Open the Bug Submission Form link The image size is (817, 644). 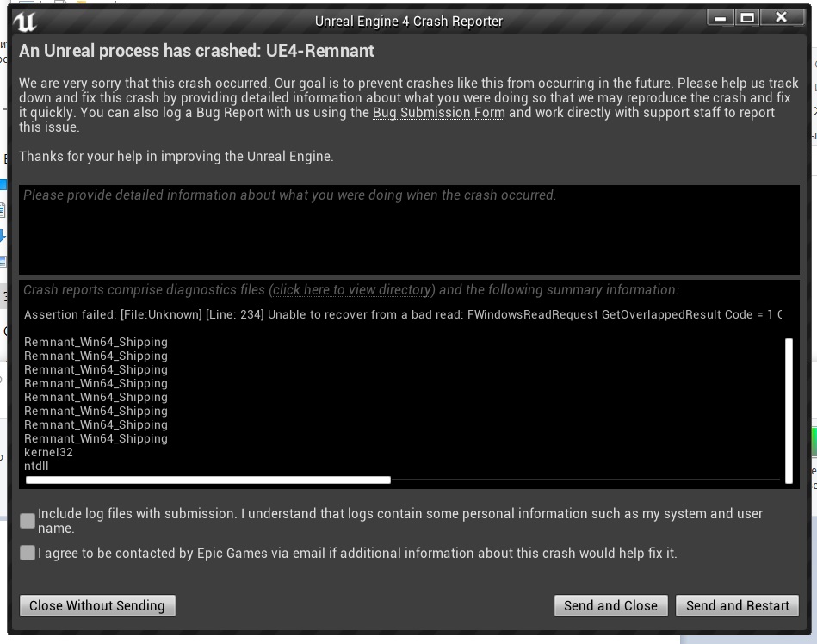(x=438, y=113)
